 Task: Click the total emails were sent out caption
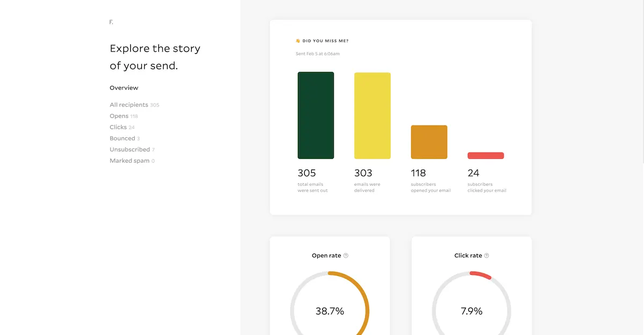(x=312, y=187)
